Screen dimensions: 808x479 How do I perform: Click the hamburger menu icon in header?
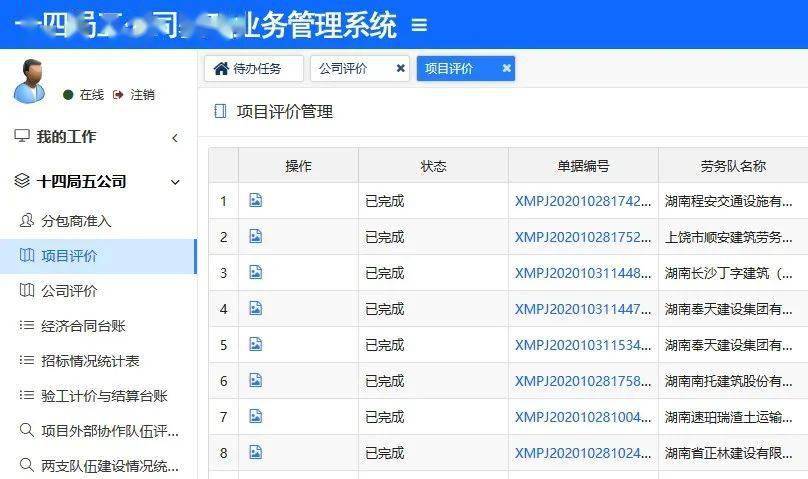click(419, 25)
